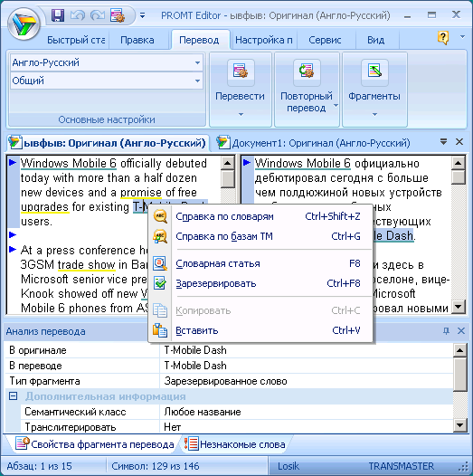473x476 pixels.
Task: Select Зарезервировать from context menu
Action: (260, 283)
